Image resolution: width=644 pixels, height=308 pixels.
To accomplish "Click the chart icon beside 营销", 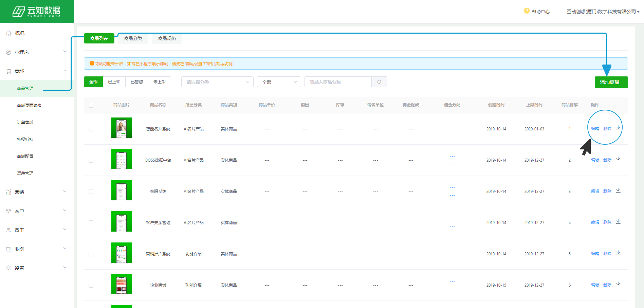I will [x=8, y=192].
